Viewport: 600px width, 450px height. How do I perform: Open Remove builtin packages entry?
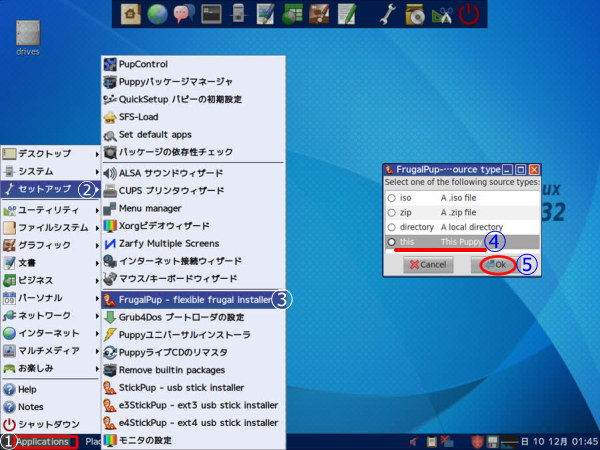click(x=193, y=370)
